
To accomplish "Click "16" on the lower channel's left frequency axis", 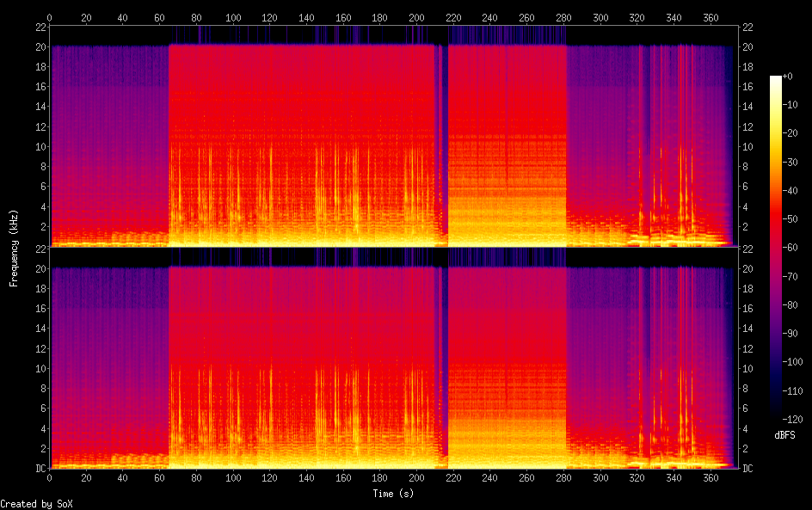I will [x=41, y=308].
